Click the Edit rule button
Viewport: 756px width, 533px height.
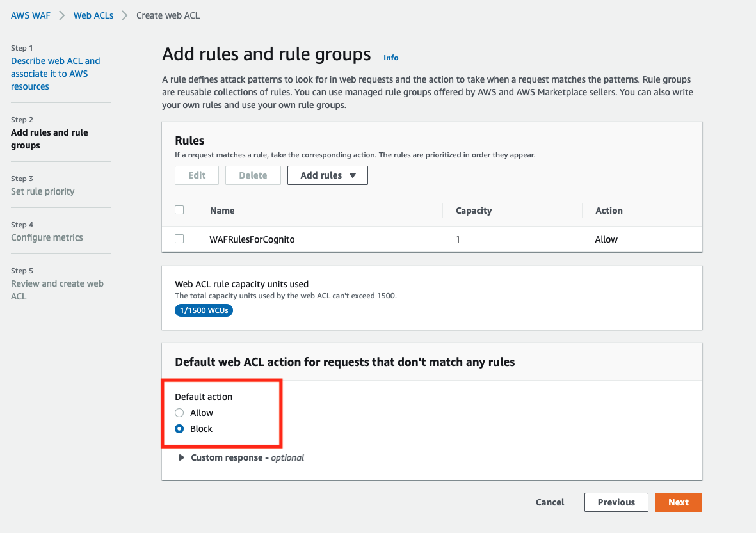coord(197,175)
